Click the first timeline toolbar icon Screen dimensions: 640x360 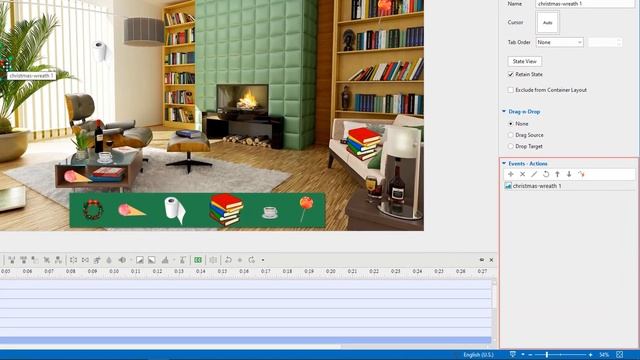pos(11,260)
